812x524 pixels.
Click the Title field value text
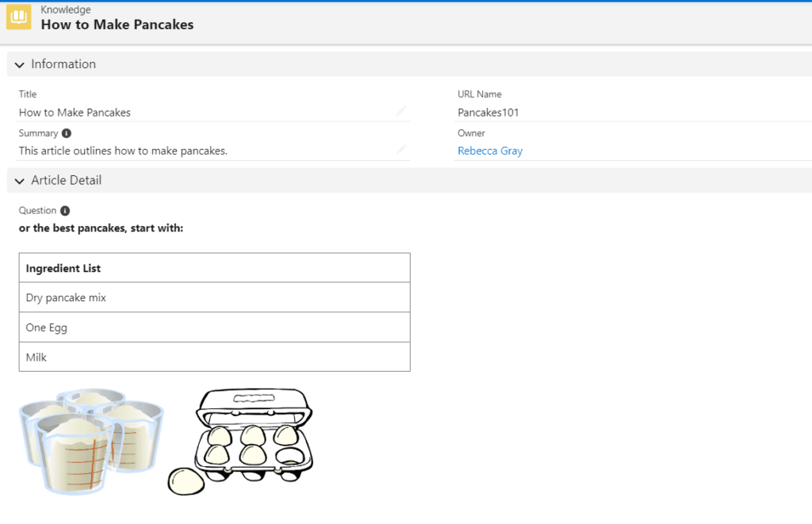75,113
